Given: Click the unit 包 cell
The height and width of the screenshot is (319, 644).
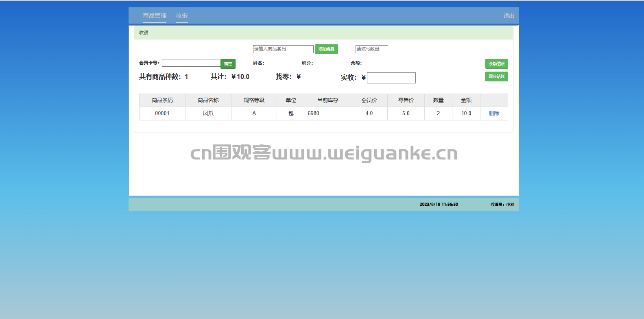Looking at the screenshot, I should 291,114.
